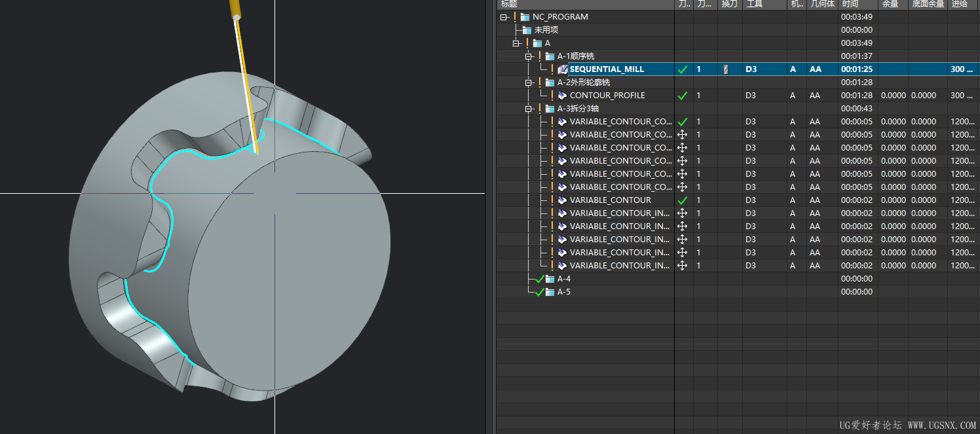Select the A-1顺序铣 group label
The width and height of the screenshot is (980, 434).
coord(576,56)
